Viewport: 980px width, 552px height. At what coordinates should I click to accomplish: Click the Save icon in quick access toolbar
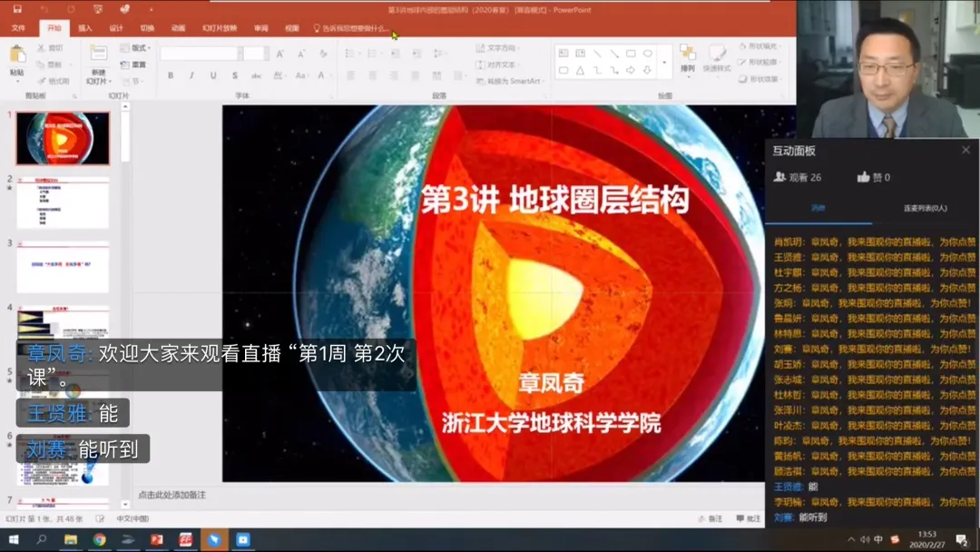click(18, 9)
